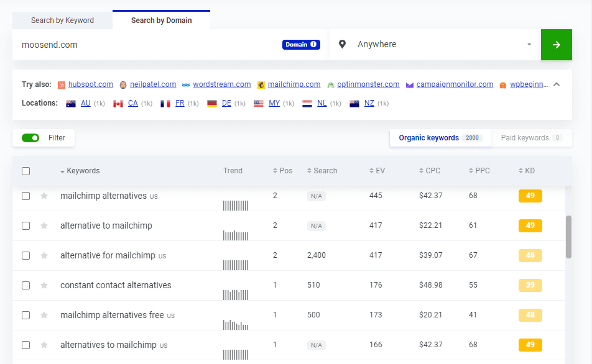Star the 'constant contact alternatives' keyword
The image size is (592, 364).
click(44, 285)
